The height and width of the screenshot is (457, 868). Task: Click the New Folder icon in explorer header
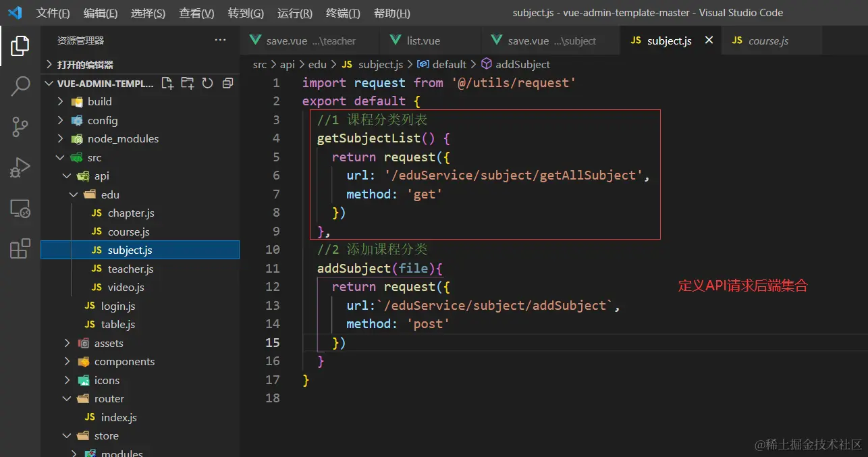coord(188,83)
